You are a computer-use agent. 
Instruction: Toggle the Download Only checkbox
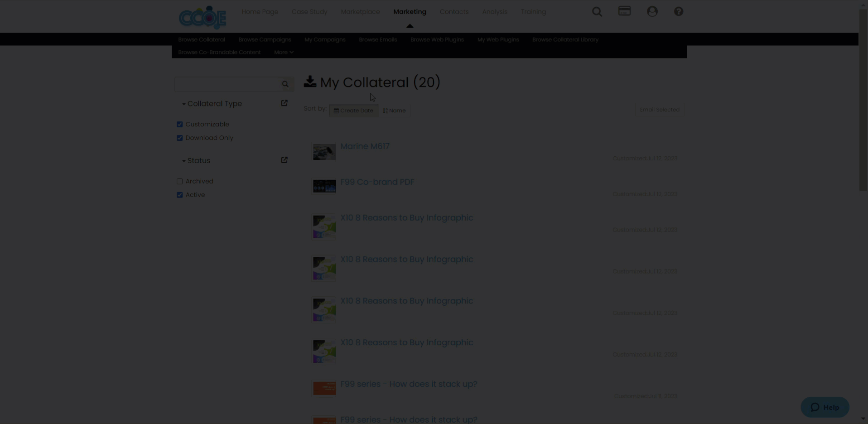(179, 138)
